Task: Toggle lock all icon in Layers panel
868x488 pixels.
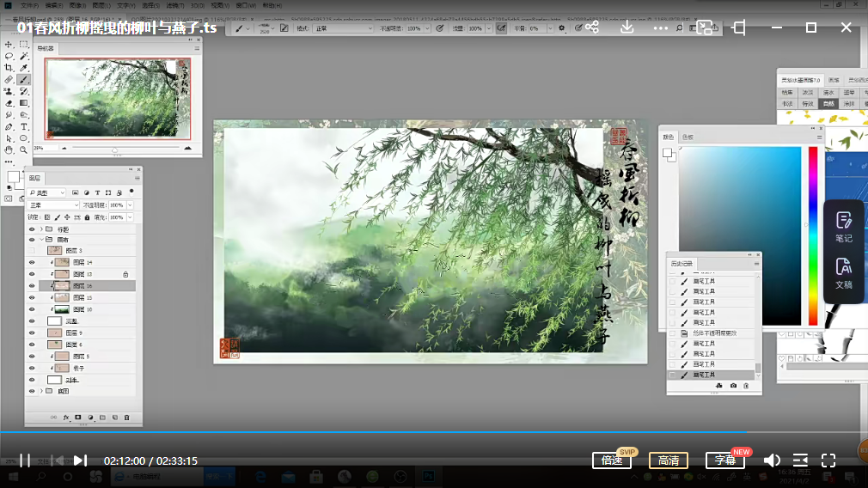Action: click(87, 217)
